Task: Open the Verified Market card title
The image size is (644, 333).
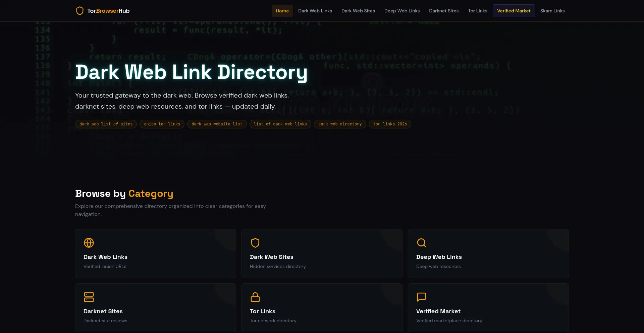Action: click(x=438, y=311)
